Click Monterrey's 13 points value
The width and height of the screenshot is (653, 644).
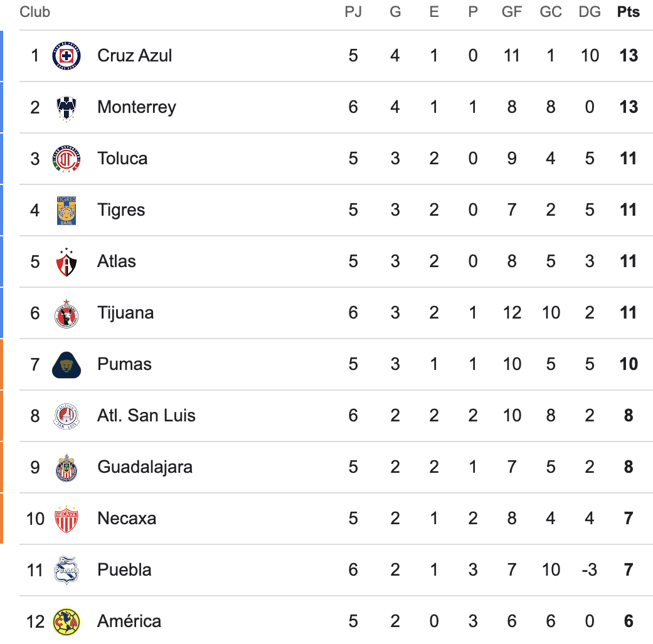tap(628, 107)
